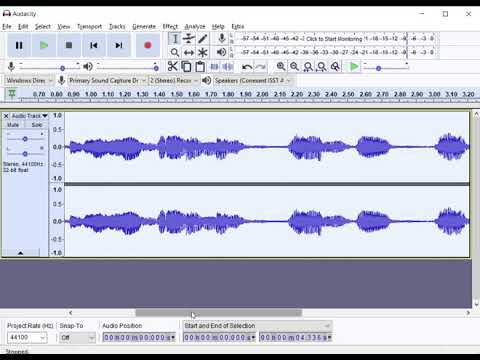480x360 pixels.
Task: Skip to end of the track
Action: tap(118, 45)
